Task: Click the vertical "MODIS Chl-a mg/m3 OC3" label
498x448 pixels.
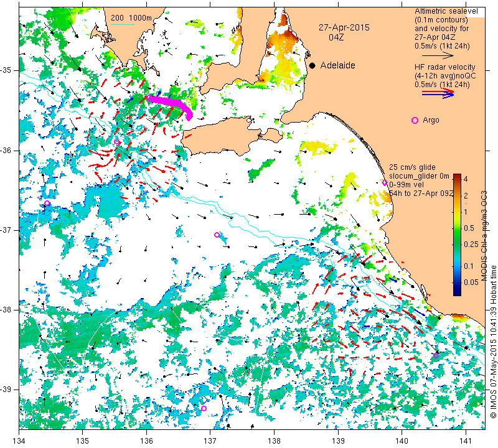Action: tap(484, 236)
